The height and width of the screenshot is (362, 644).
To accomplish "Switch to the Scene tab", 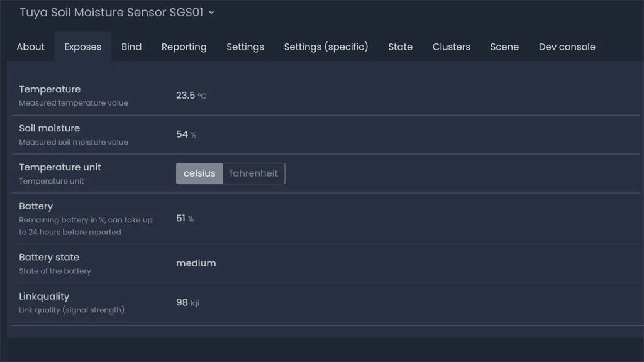I will [504, 47].
